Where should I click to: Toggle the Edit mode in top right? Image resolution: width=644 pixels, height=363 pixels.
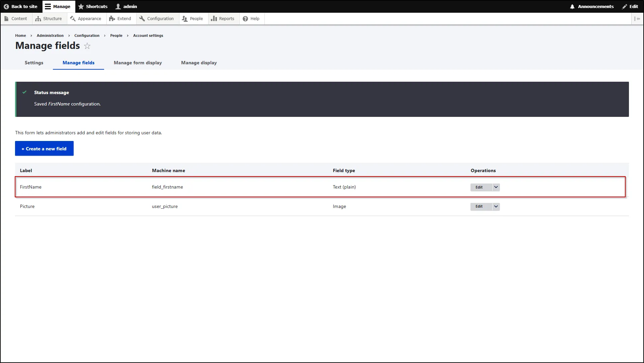coord(631,6)
